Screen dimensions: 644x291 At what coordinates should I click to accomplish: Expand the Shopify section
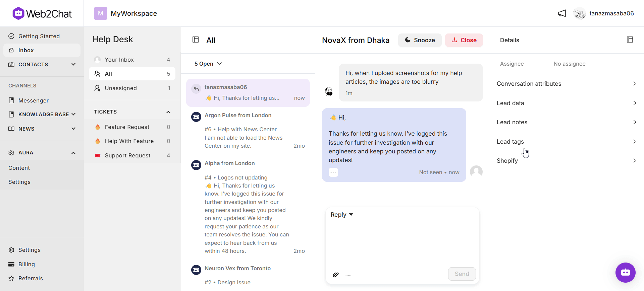(x=567, y=161)
